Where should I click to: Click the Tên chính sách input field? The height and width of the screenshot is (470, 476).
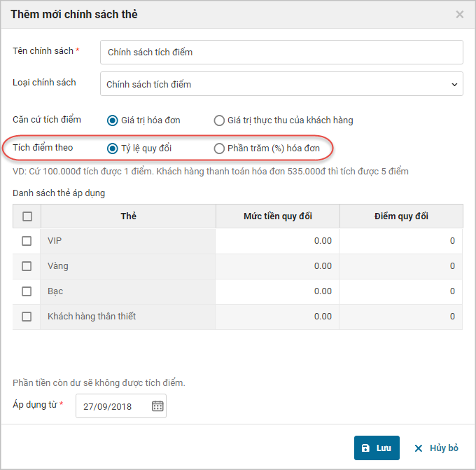click(x=281, y=52)
